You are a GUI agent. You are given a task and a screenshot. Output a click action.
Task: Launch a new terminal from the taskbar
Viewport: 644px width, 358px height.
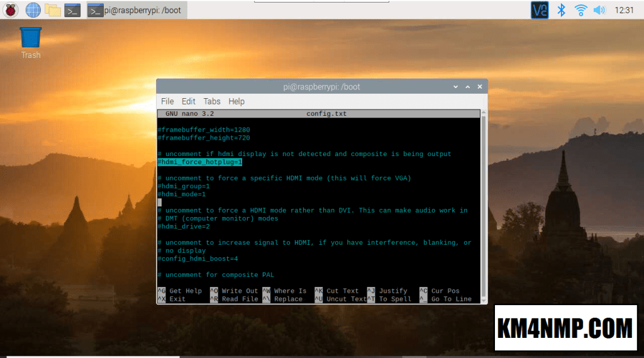[73, 9]
